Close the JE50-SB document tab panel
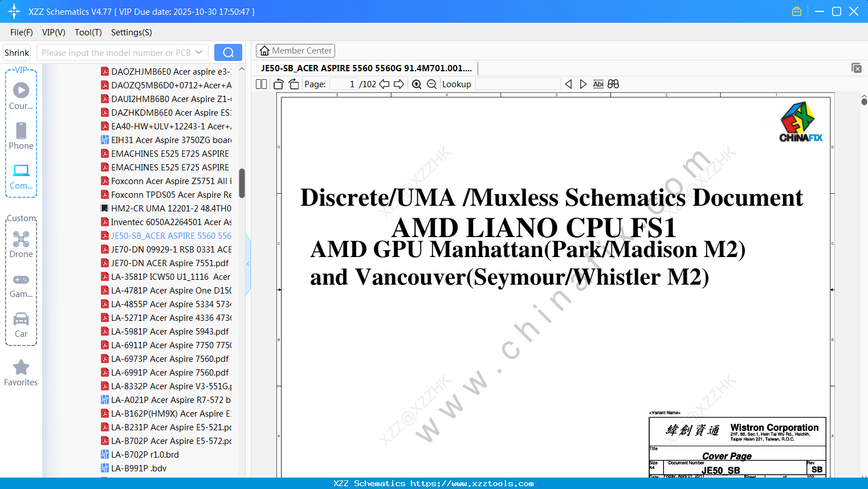Screen dimensions: 868x489 tap(857, 68)
